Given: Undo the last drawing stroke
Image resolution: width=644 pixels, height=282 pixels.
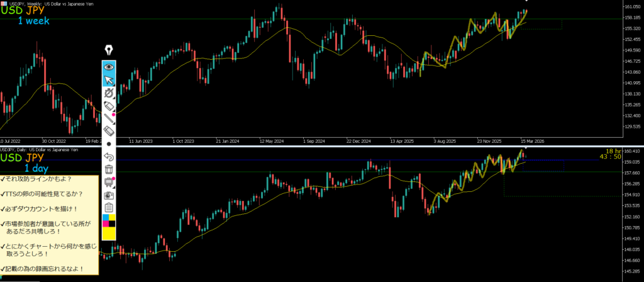Looking at the screenshot, I should point(109,156).
